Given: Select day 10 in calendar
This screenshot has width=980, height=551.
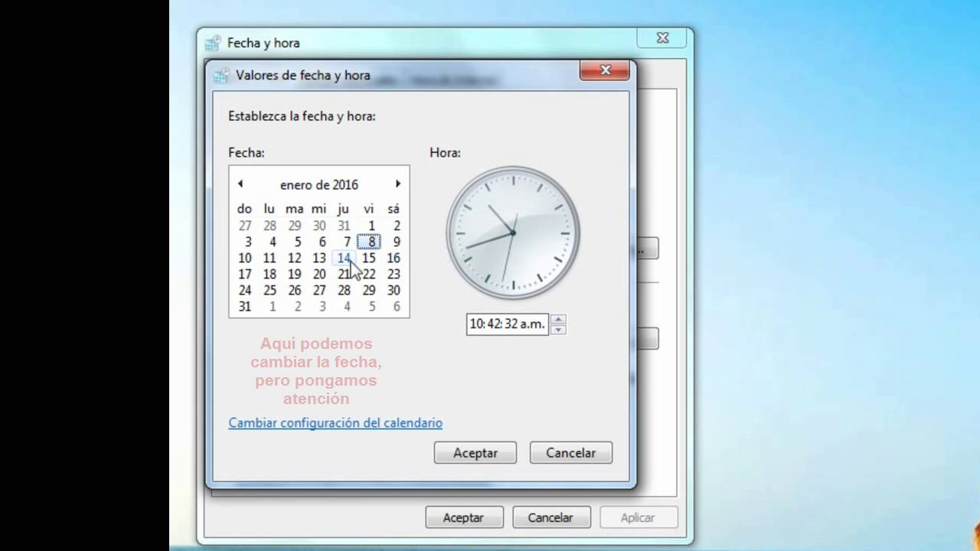Looking at the screenshot, I should pyautogui.click(x=245, y=258).
